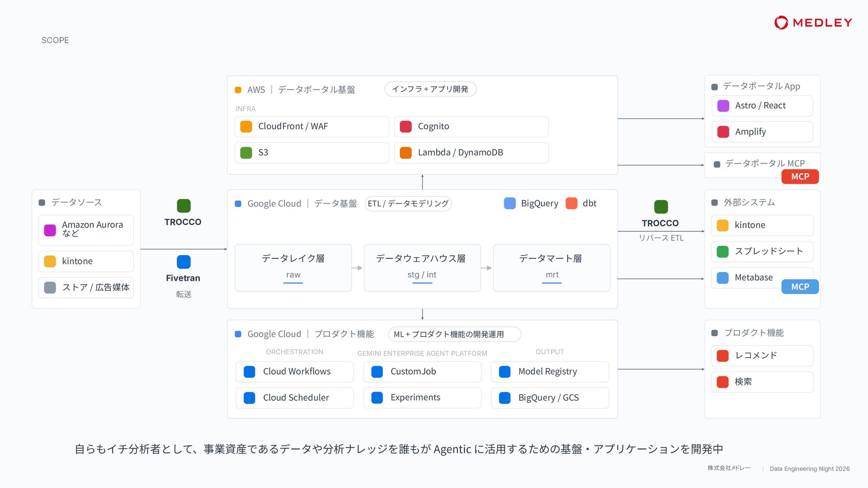
Task: Click the データソース heading
Action: (76, 202)
